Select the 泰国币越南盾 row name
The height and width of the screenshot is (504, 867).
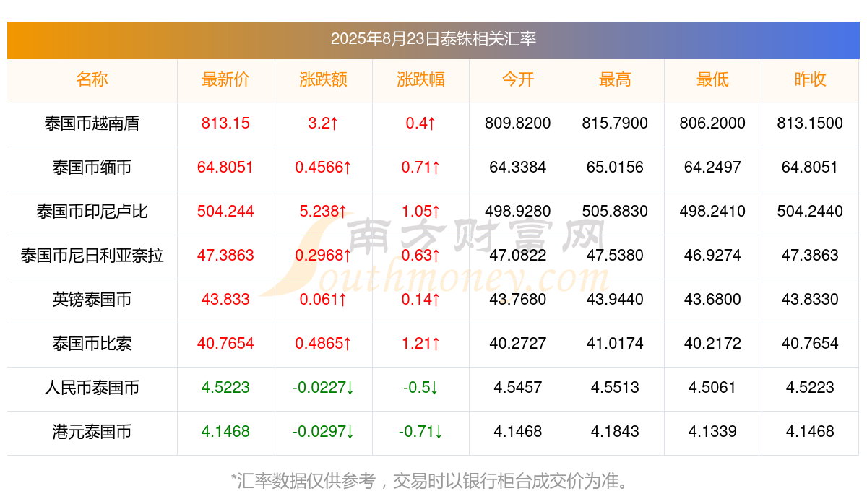click(92, 123)
